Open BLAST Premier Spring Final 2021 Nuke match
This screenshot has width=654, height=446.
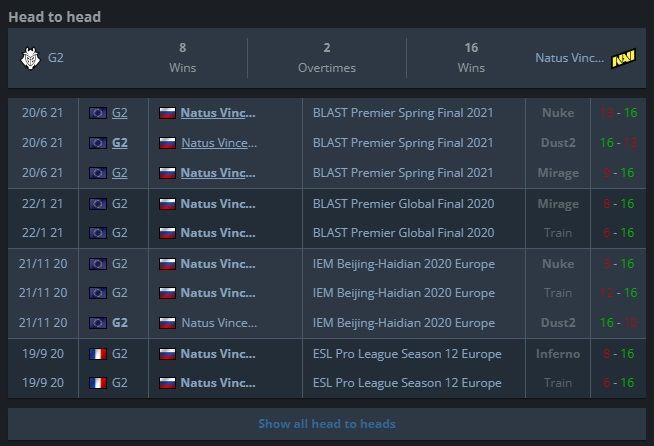click(x=403, y=113)
